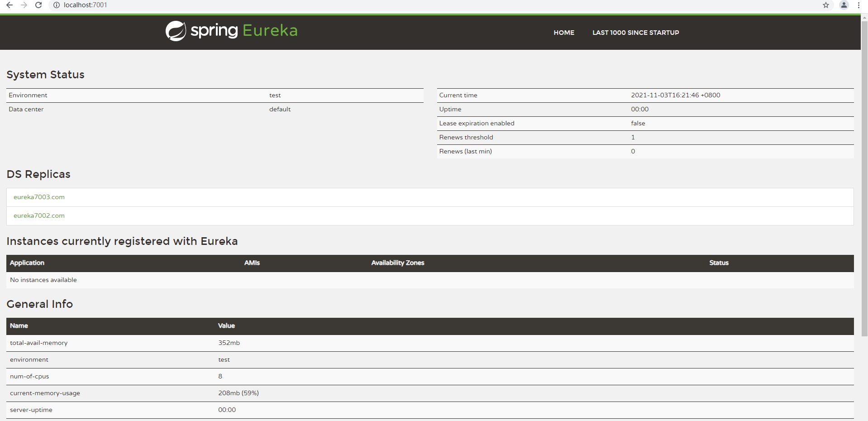Click Status column header

[x=719, y=263]
